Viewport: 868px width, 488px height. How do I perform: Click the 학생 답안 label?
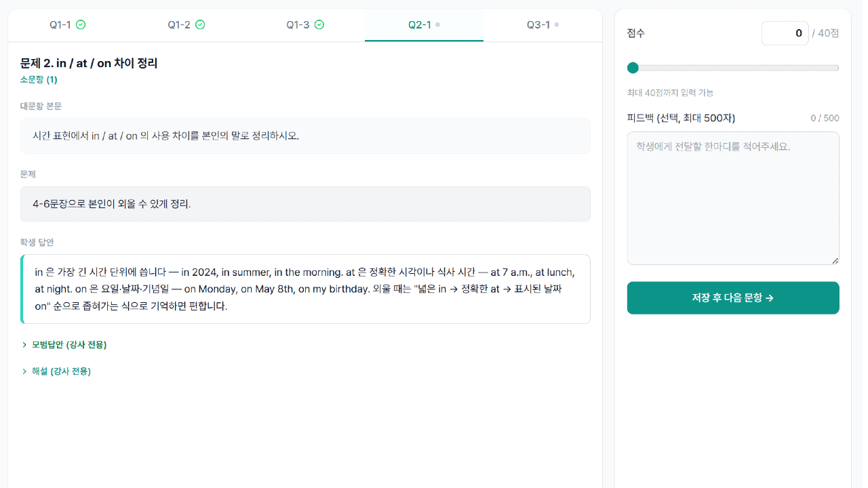point(37,243)
